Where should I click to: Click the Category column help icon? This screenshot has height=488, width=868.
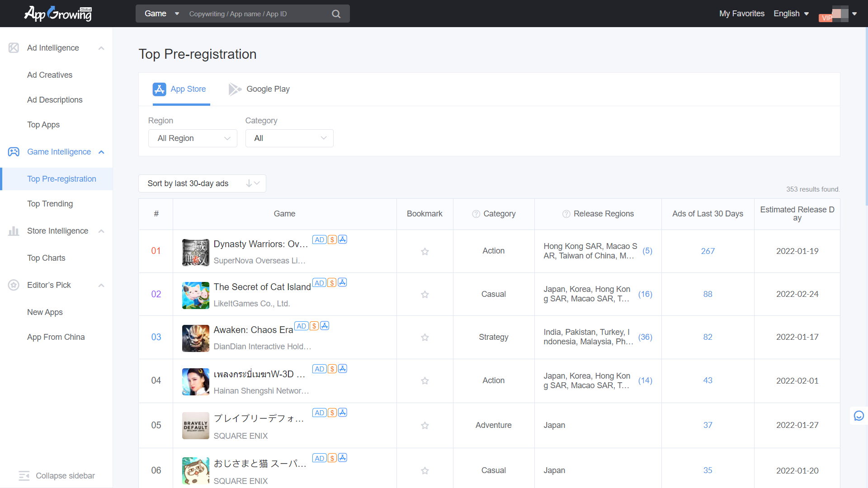pyautogui.click(x=476, y=214)
